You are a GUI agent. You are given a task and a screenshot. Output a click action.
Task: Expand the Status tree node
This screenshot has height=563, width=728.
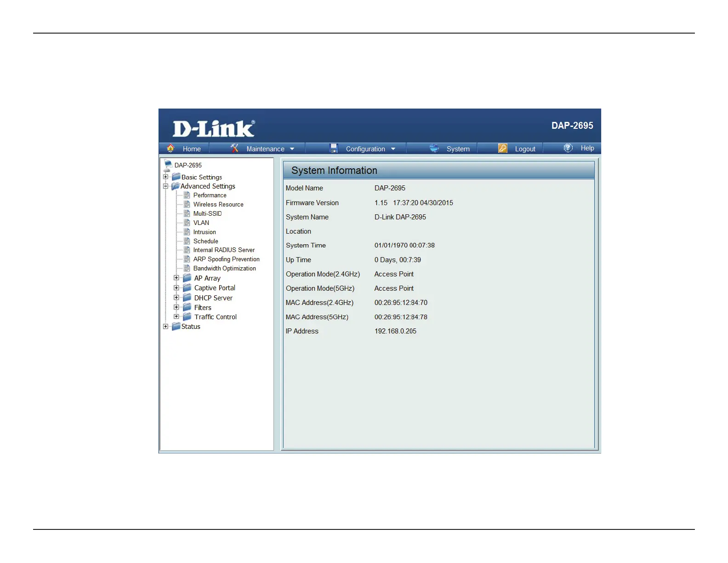(165, 327)
